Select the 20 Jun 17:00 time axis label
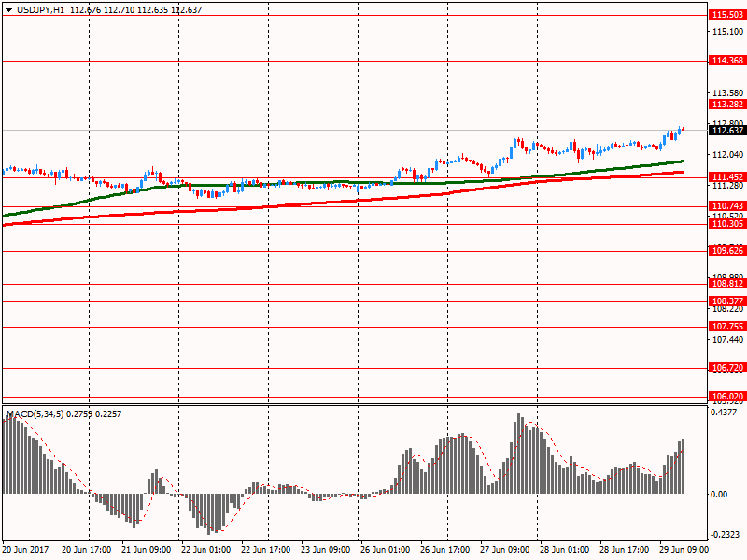The height and width of the screenshot is (560, 747). point(86,550)
